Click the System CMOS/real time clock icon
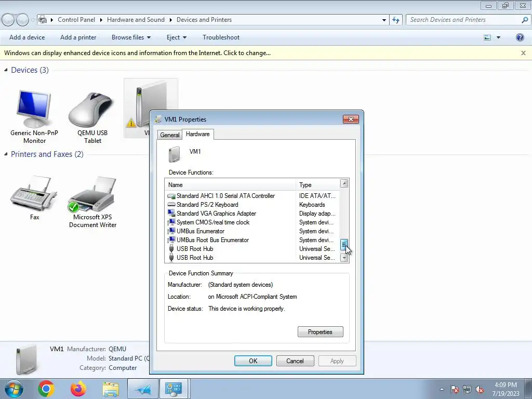The width and height of the screenshot is (532, 399). tap(171, 222)
